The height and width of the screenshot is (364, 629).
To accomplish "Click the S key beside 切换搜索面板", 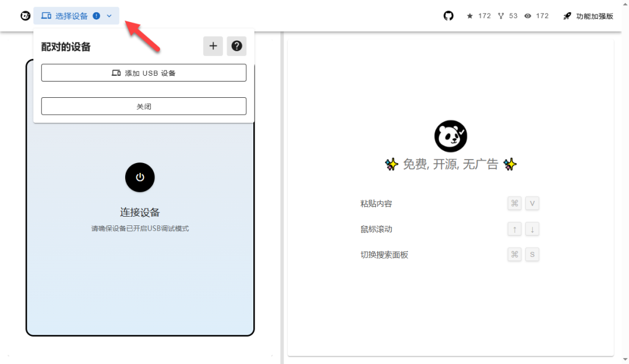I will click(x=532, y=255).
